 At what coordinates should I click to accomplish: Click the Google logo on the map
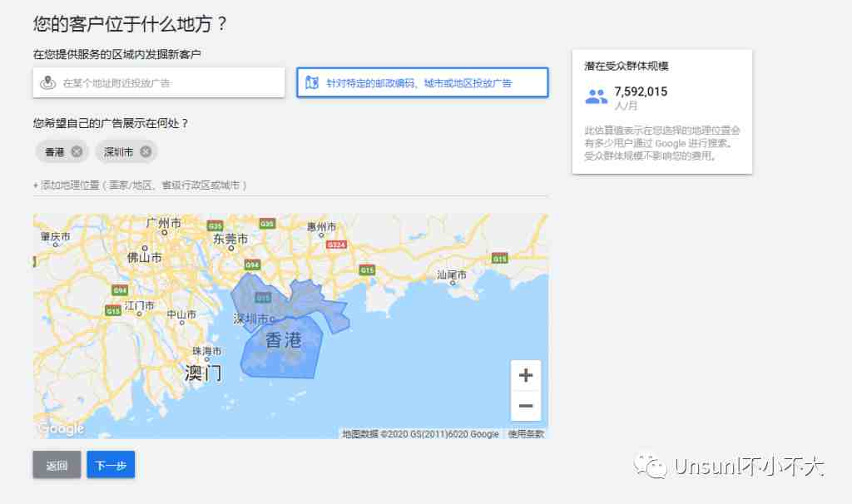(61, 428)
